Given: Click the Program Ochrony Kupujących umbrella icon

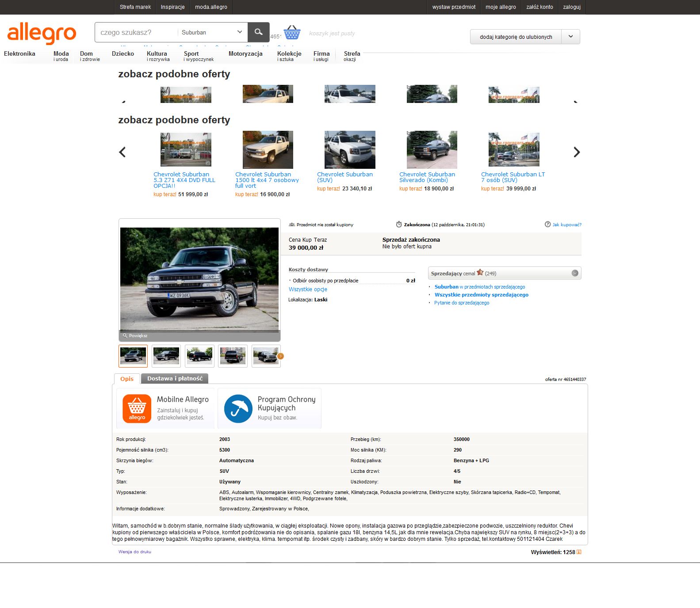Looking at the screenshot, I should (x=238, y=409).
